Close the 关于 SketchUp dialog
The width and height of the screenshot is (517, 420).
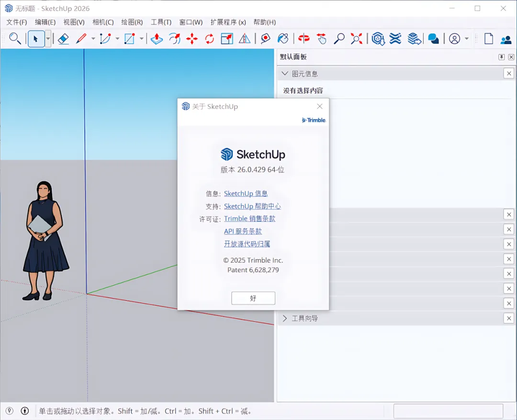319,106
